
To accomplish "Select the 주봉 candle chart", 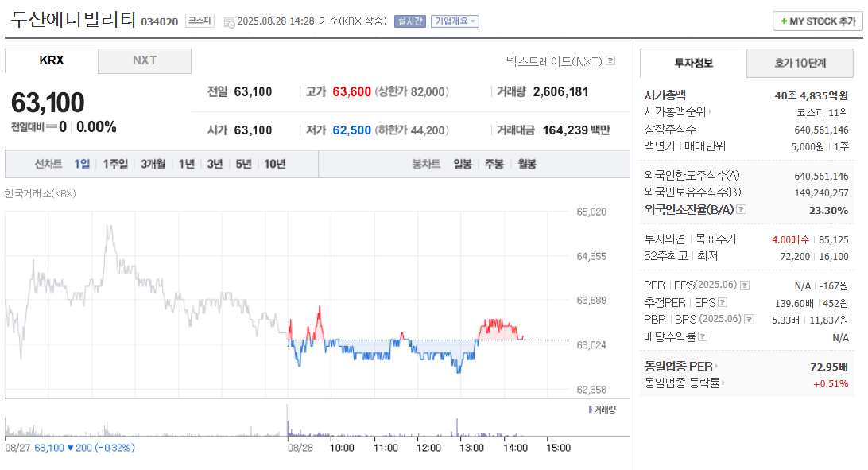I will 494,164.
